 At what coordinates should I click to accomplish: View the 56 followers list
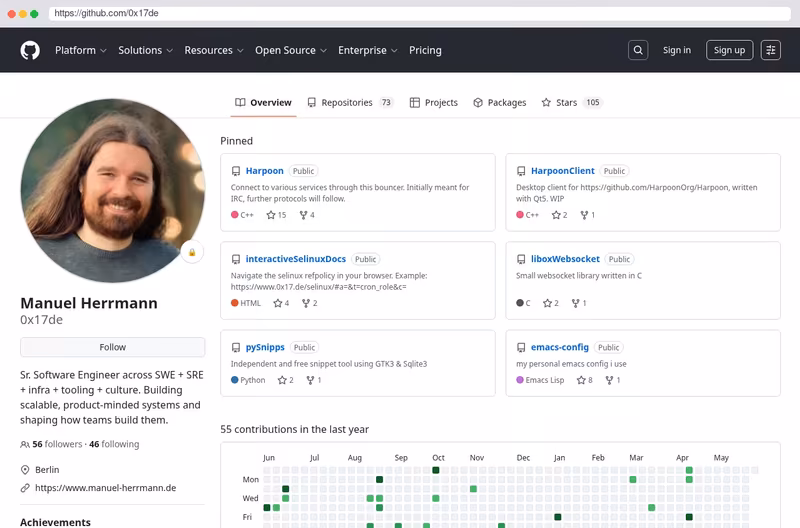click(57, 444)
